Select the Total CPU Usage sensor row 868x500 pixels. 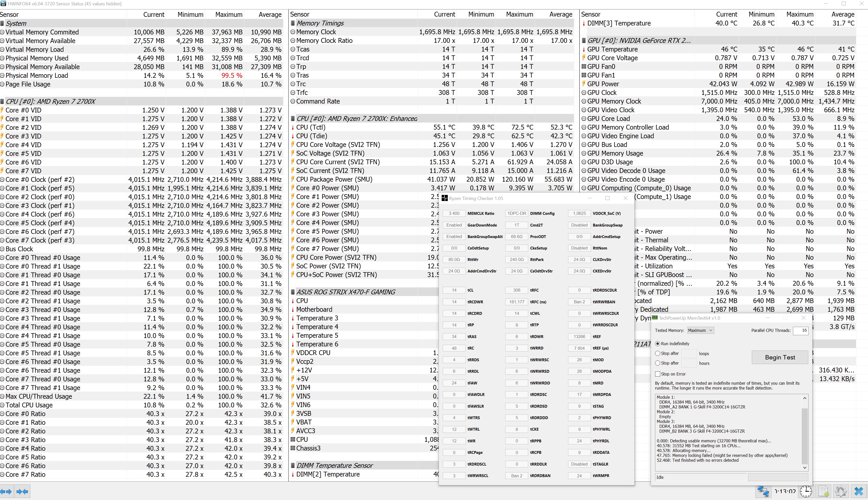(141, 405)
